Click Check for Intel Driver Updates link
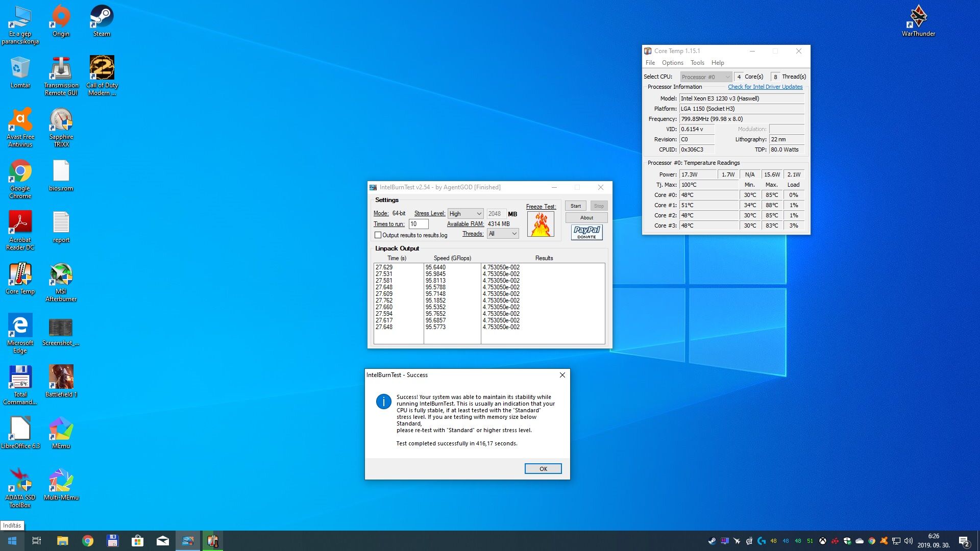This screenshot has width=980, height=551. point(765,87)
